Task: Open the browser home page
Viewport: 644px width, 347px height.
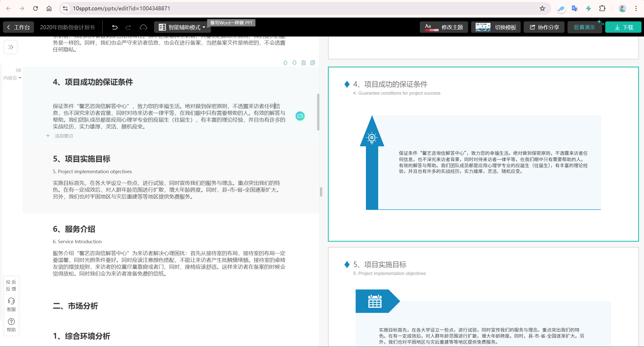Action: [49, 8]
